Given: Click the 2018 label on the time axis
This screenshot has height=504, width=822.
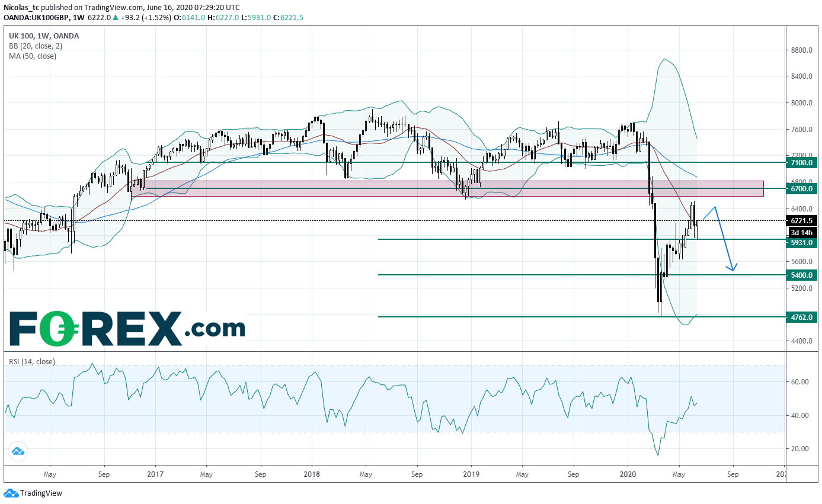Looking at the screenshot, I should [312, 474].
